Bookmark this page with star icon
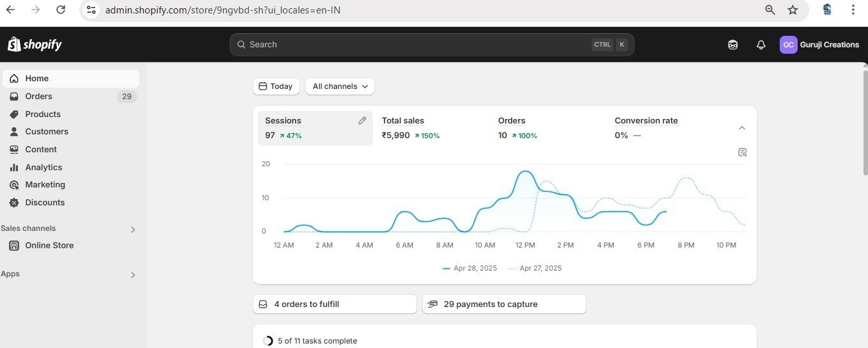Screen dimensions: 868x348 click(x=793, y=10)
